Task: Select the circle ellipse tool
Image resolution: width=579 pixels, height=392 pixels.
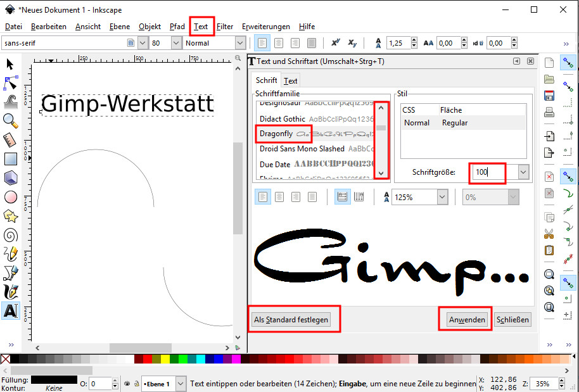Action: (10, 197)
